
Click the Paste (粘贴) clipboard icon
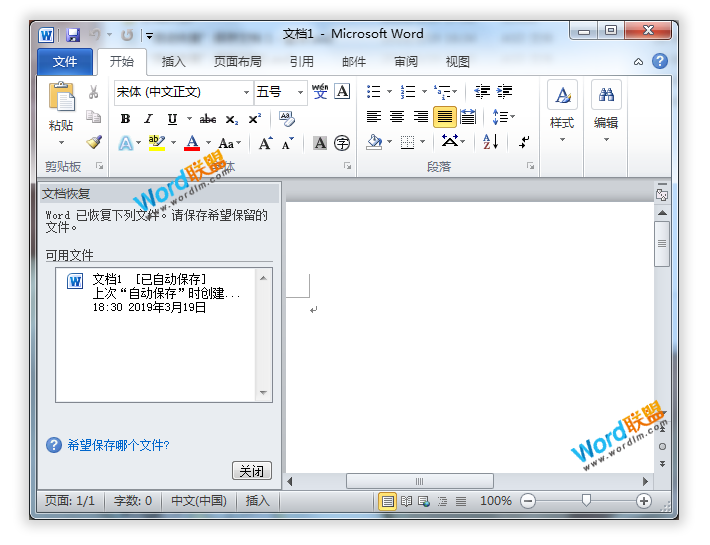pos(61,96)
